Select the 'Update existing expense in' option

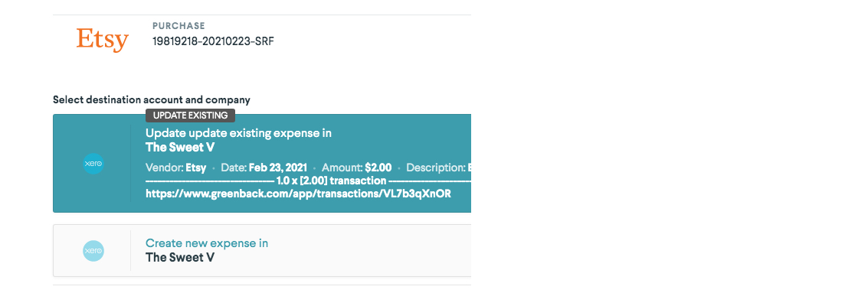coord(238,133)
